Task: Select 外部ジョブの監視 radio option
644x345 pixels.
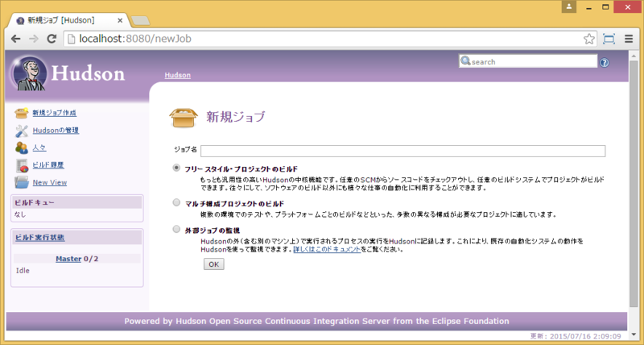Action: [x=176, y=229]
